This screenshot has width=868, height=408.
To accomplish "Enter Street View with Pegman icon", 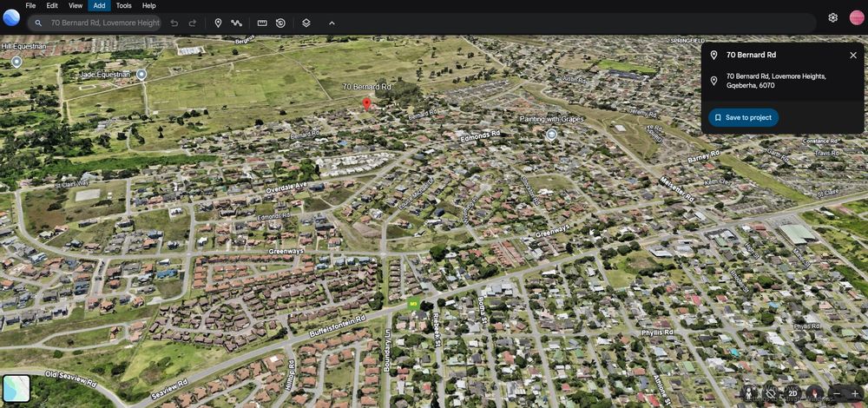I will [x=748, y=393].
